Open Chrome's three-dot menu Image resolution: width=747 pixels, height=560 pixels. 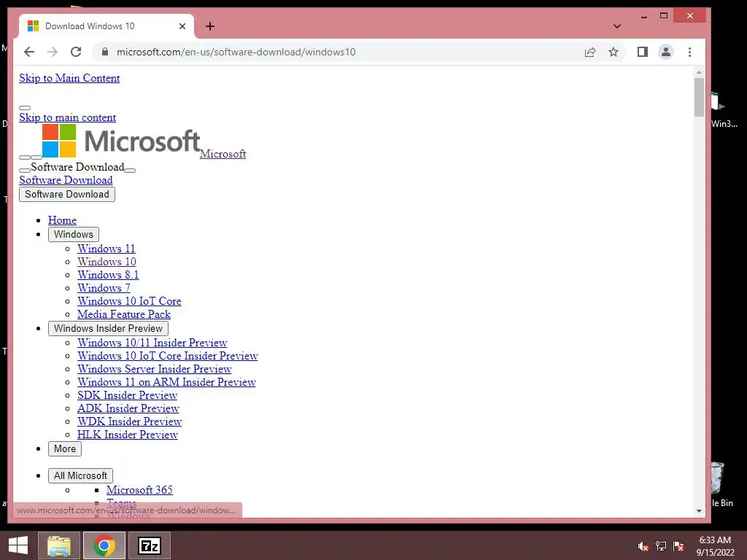(689, 52)
